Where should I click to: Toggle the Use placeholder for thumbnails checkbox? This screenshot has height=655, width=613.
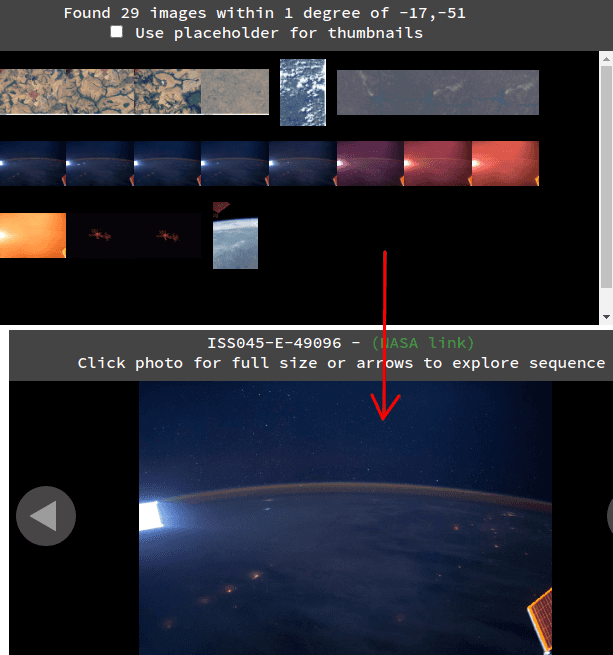point(117,32)
